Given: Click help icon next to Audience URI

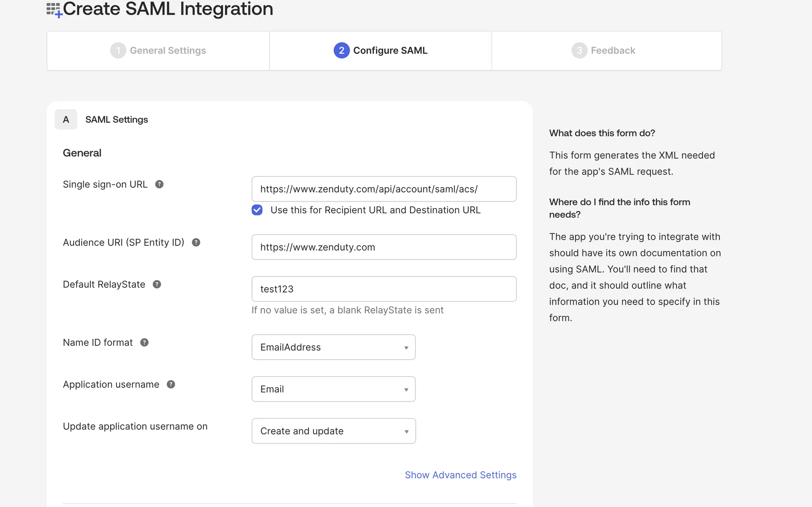Looking at the screenshot, I should pos(196,243).
